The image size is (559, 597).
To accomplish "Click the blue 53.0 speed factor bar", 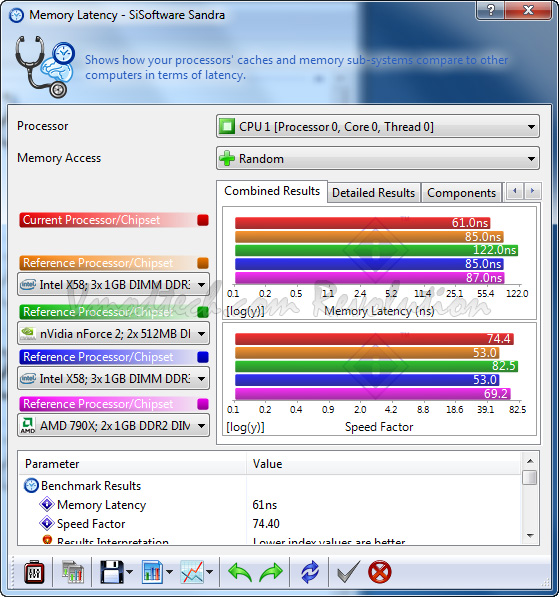I will tap(367, 380).
